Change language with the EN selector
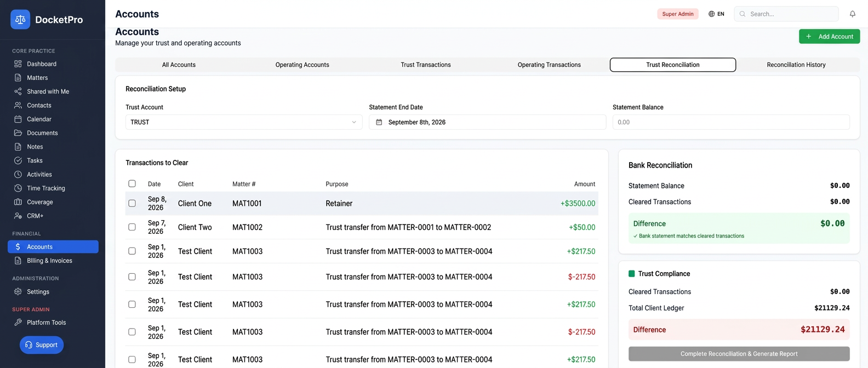868x368 pixels. pos(716,14)
